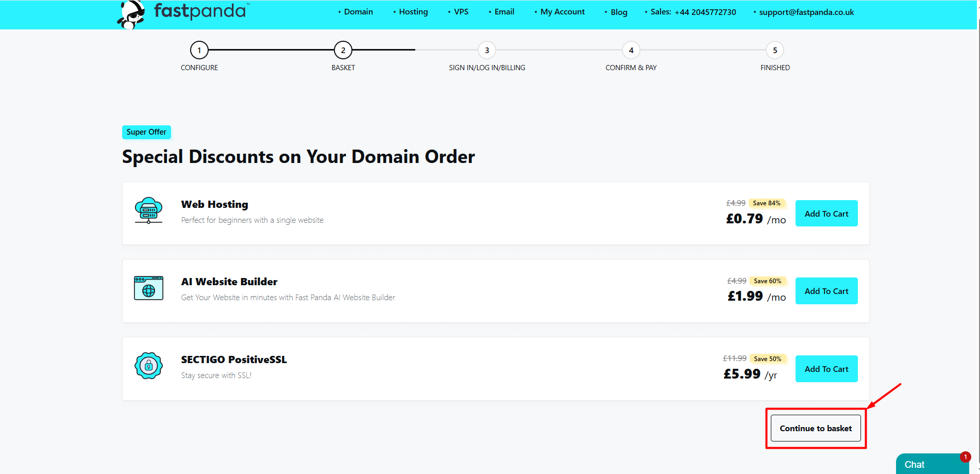The image size is (980, 474).
Task: Click the fastpanda panda logo
Action: [132, 14]
